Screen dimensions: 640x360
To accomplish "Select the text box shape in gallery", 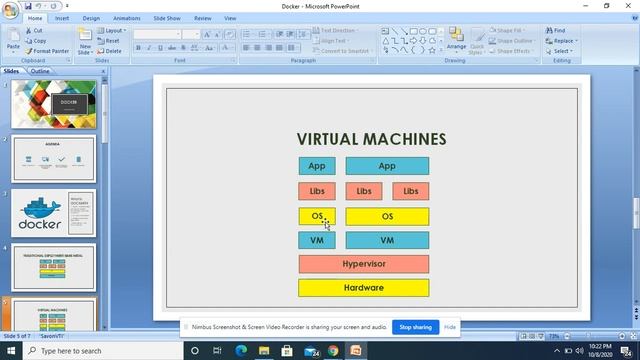I will (385, 31).
